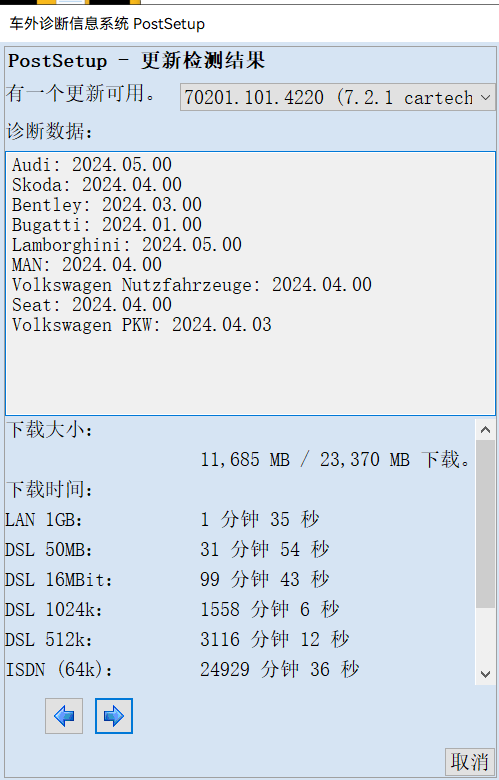Screen dimensions: 499x780
Task: Click the MAN: 2024.04.00 entry
Action: coord(87,264)
